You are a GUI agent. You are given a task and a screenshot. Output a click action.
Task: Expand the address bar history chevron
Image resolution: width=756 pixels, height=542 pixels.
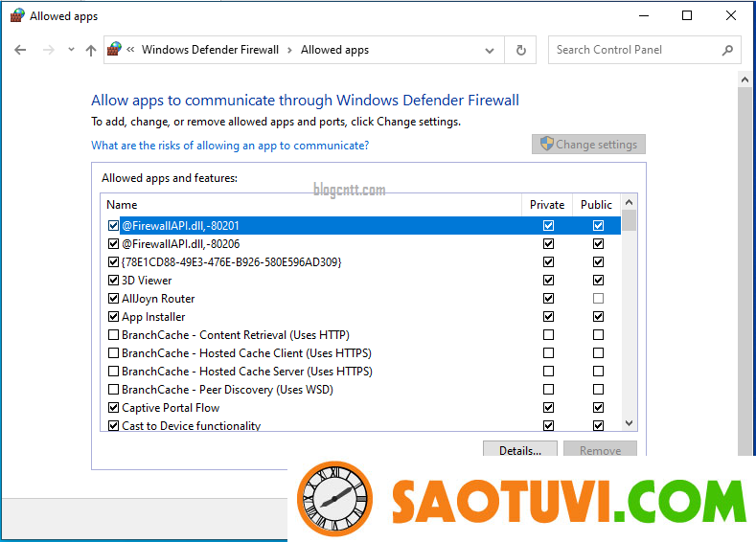[x=490, y=50]
